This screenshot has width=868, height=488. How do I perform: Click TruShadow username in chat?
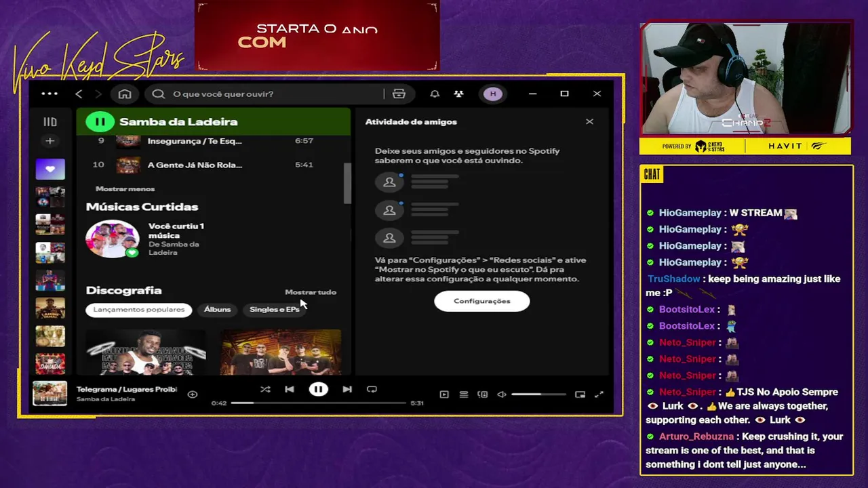coord(674,279)
